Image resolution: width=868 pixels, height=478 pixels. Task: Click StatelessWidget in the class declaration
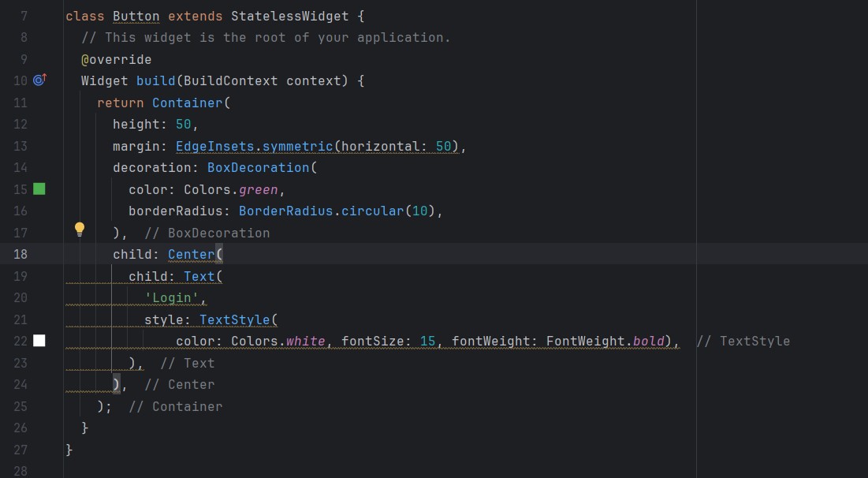[290, 17]
